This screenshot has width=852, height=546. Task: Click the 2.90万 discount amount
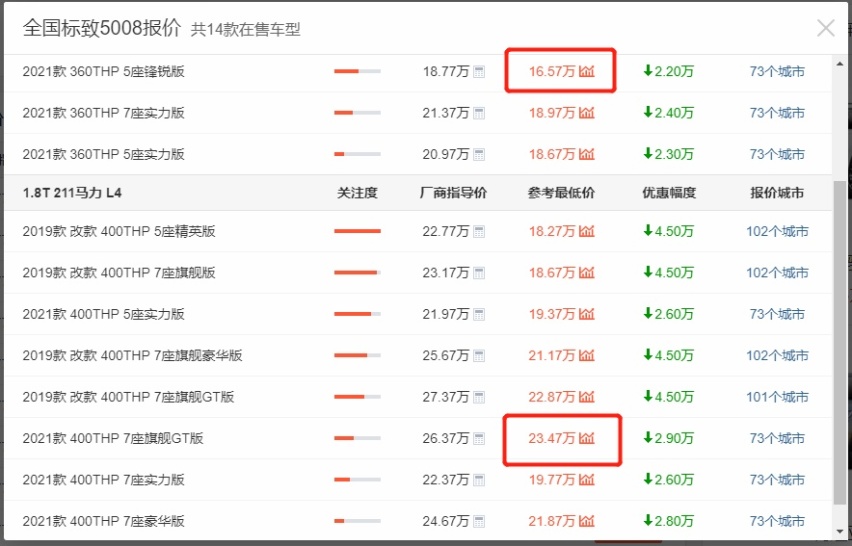(668, 438)
